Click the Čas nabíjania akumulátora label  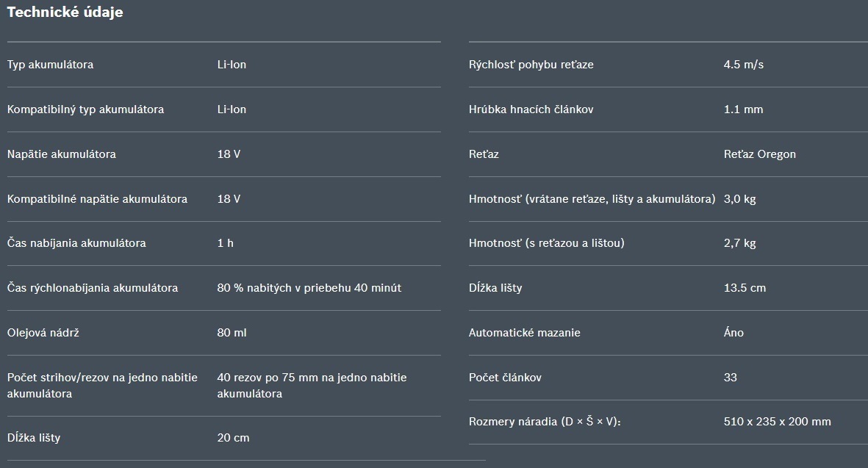pyautogui.click(x=76, y=243)
